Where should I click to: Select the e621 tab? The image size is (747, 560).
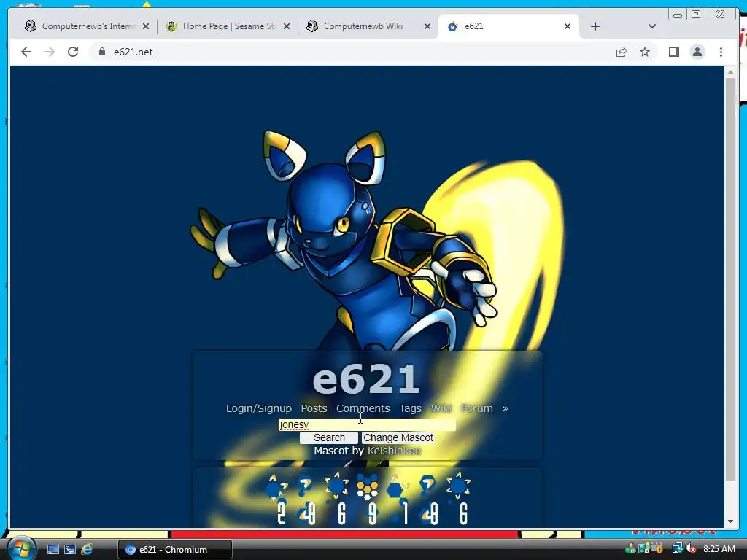(x=508, y=26)
